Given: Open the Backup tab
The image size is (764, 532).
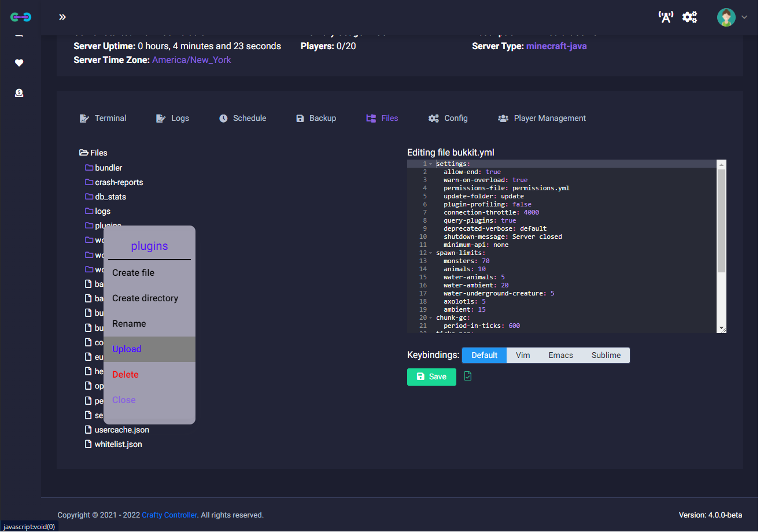Looking at the screenshot, I should coord(316,118).
